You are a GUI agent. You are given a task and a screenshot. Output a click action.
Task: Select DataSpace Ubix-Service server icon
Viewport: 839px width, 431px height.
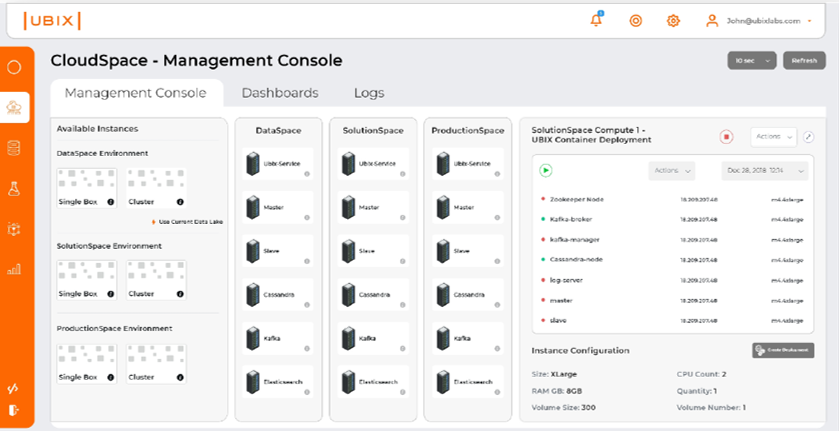coord(253,164)
